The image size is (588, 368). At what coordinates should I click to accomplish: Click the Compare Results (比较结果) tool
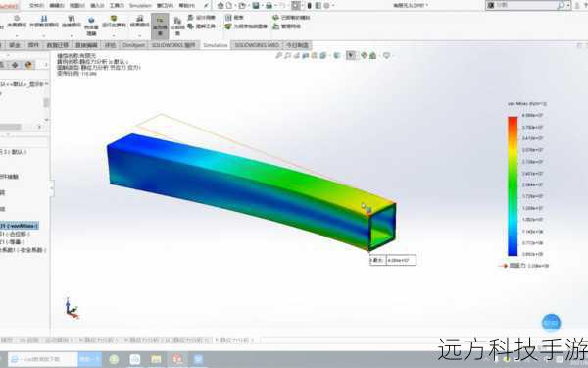tap(177, 26)
